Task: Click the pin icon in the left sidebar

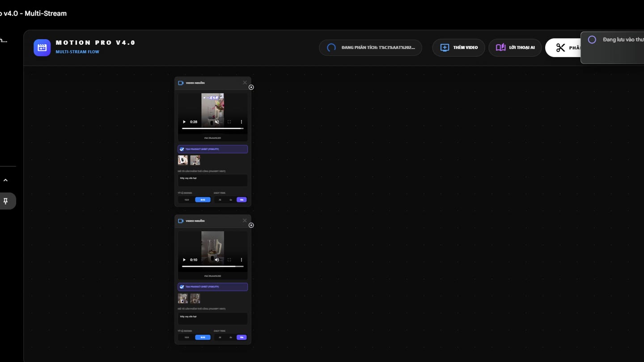Action: (x=5, y=201)
